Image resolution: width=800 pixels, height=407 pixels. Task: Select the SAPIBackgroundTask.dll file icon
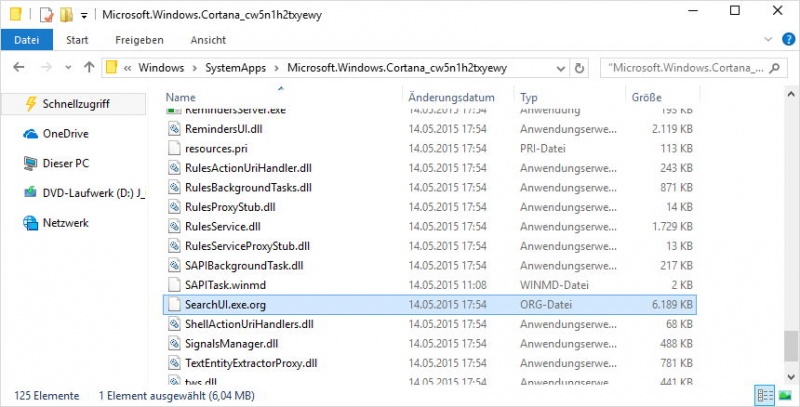(x=175, y=265)
